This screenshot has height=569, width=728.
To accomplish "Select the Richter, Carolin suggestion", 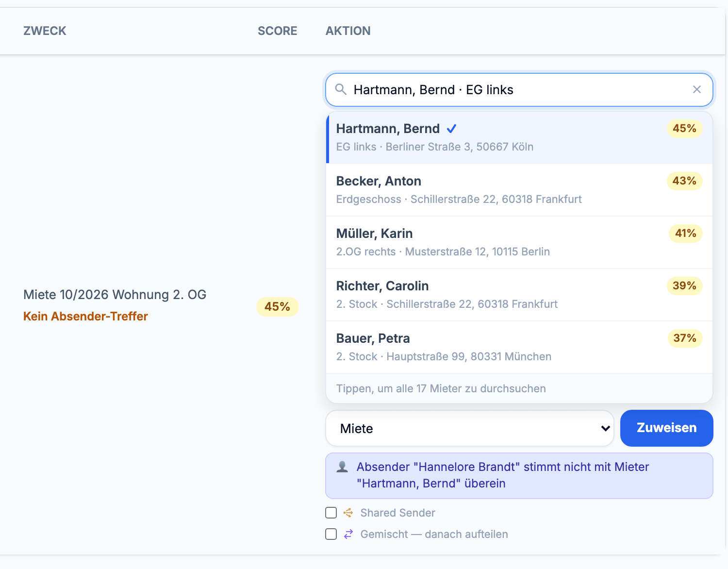I will click(519, 295).
